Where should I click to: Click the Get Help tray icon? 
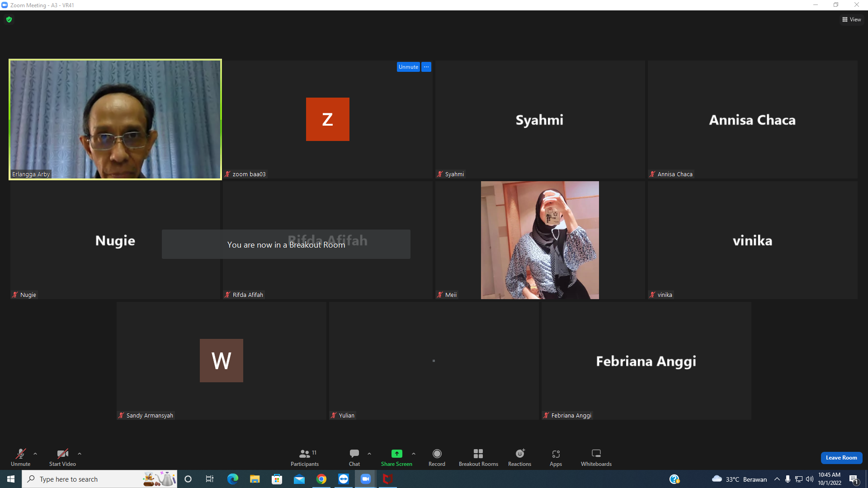[675, 479]
